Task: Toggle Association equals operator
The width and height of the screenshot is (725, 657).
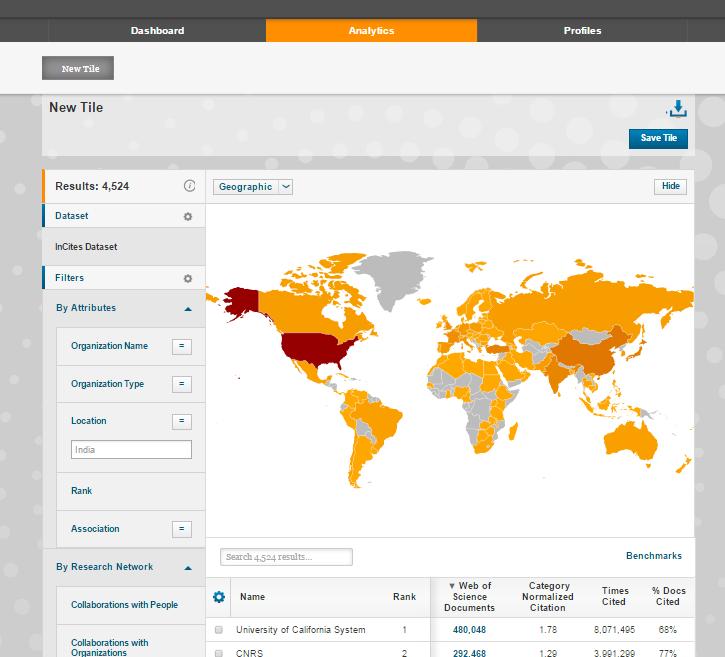Action: tap(182, 529)
